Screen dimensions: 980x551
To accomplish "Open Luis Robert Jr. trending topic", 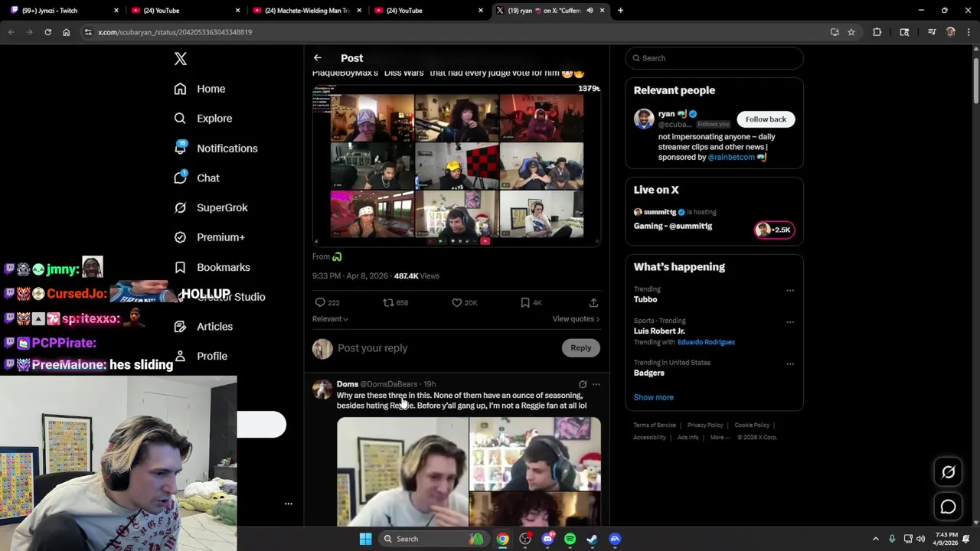I will (659, 331).
